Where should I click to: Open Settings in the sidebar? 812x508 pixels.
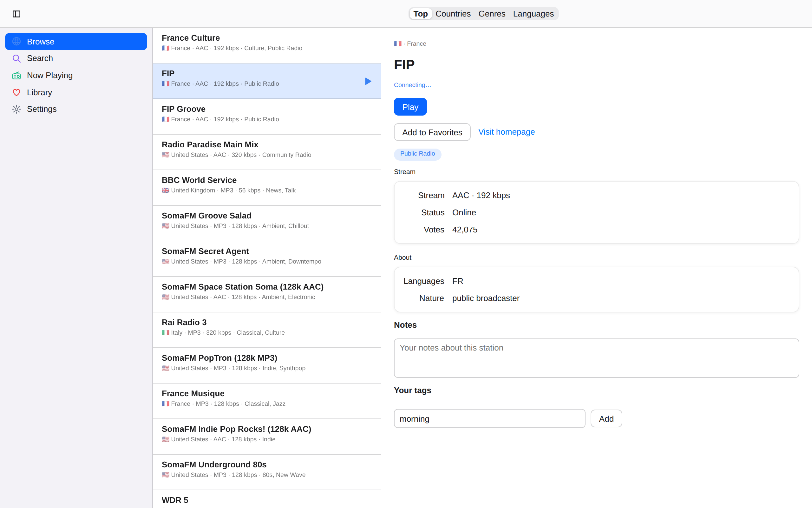tap(76, 109)
